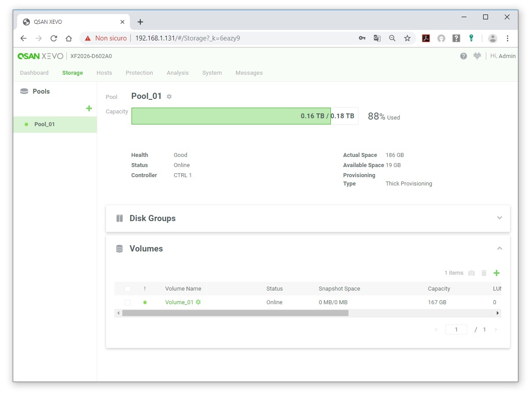This screenshot has width=532, height=393.
Task: Select Pool_01 in the Pools sidebar
Action: [44, 124]
